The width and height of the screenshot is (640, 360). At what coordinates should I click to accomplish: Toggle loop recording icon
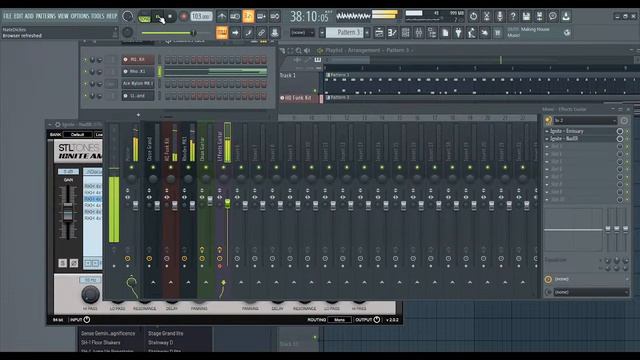[275, 16]
